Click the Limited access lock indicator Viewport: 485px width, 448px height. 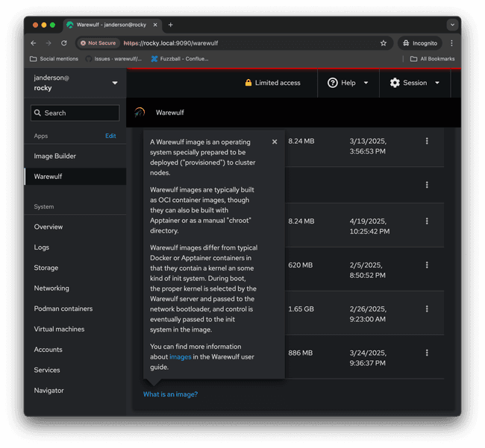click(272, 83)
